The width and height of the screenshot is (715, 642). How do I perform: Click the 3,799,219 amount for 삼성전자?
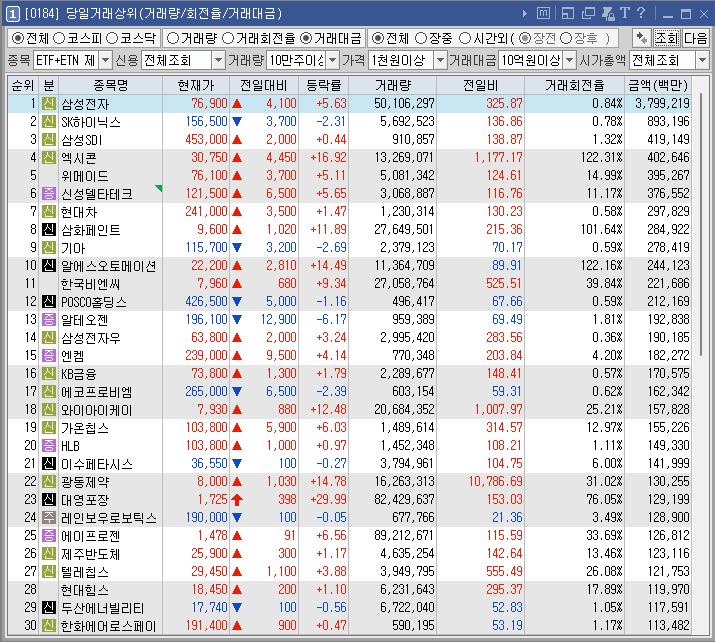(663, 104)
